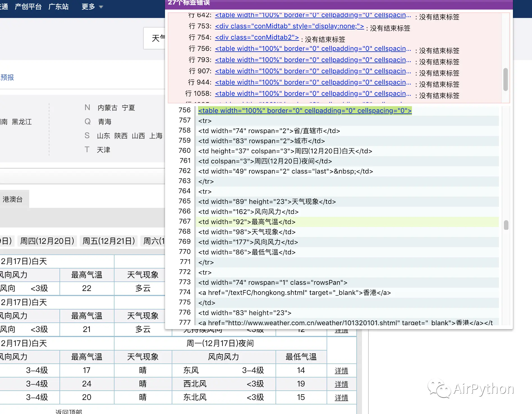This screenshot has width=532, height=414.
Task: Open the line 793 table tag error link
Action: coord(313,60)
